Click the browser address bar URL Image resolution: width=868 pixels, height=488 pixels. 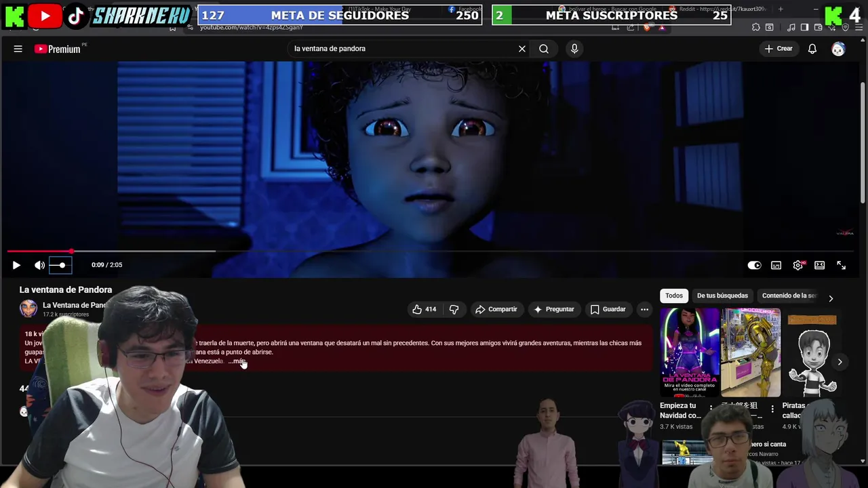click(x=252, y=28)
